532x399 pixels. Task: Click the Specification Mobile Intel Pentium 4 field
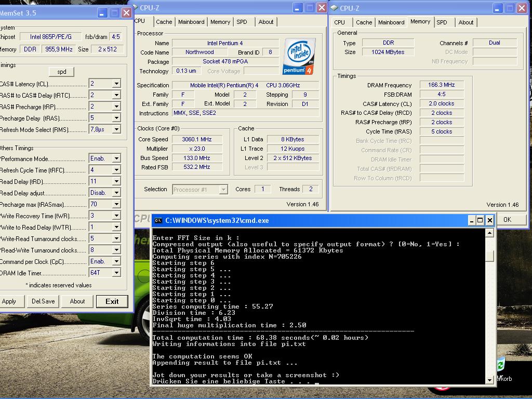245,85
